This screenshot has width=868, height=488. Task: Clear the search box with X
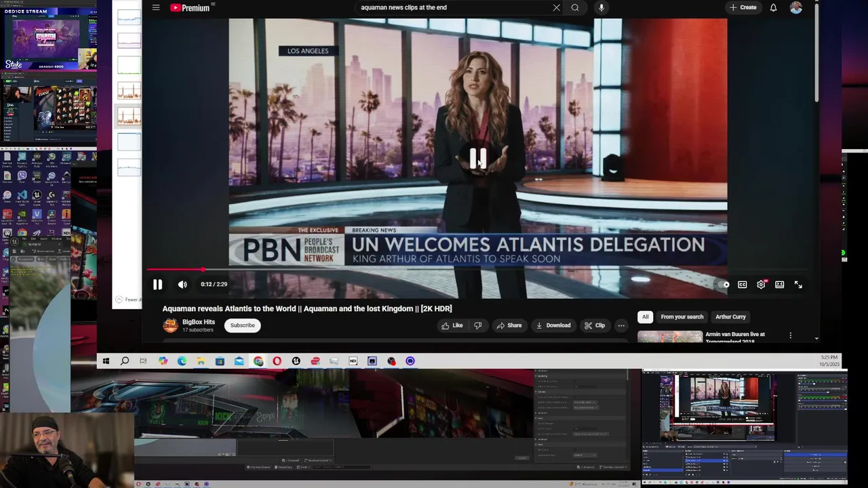pyautogui.click(x=556, y=7)
